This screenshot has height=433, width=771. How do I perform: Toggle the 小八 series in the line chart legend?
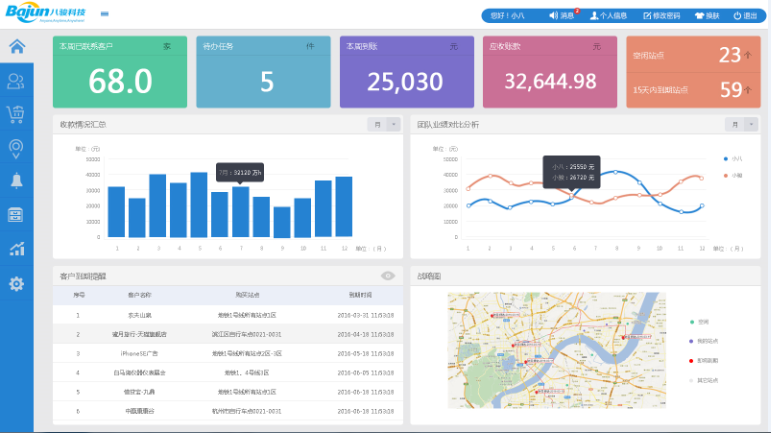731,158
